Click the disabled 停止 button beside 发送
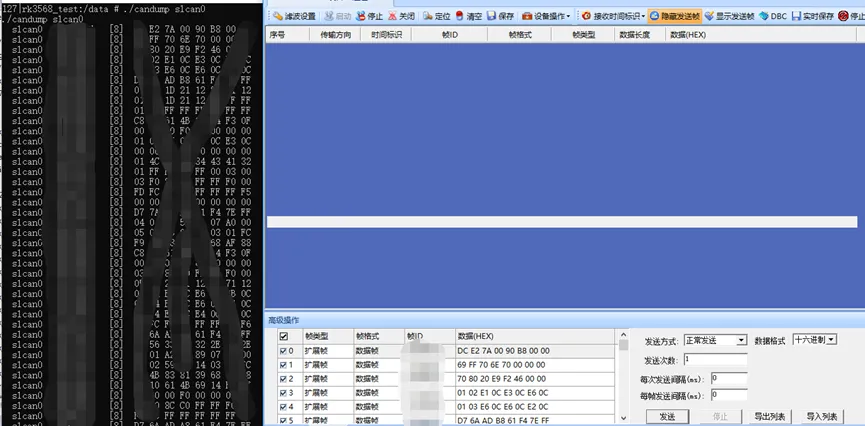Screen dimensions: 865x426 pyautogui.click(x=720, y=417)
